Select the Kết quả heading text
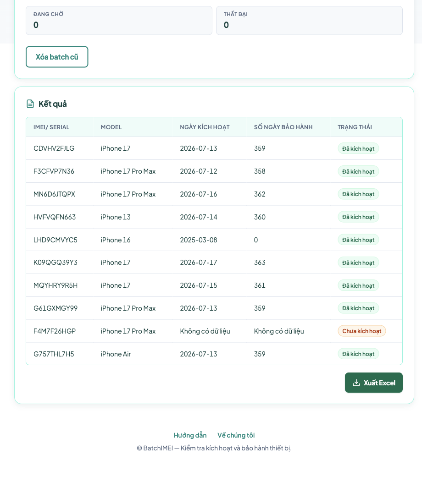 click(x=52, y=104)
